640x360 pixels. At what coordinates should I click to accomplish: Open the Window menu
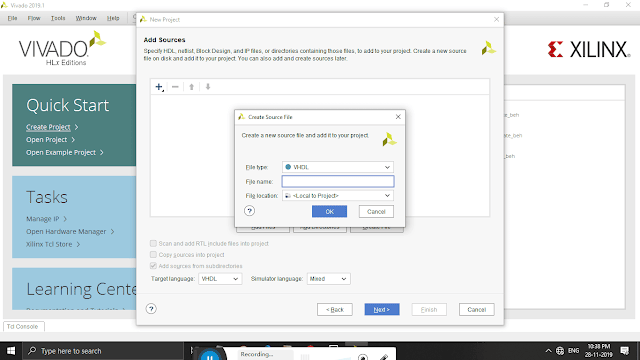(x=86, y=18)
